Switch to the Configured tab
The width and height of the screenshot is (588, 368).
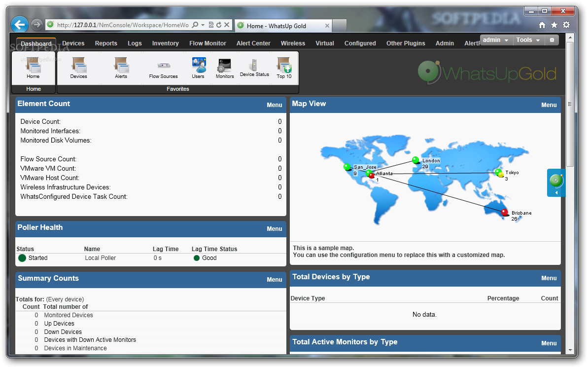click(x=360, y=43)
